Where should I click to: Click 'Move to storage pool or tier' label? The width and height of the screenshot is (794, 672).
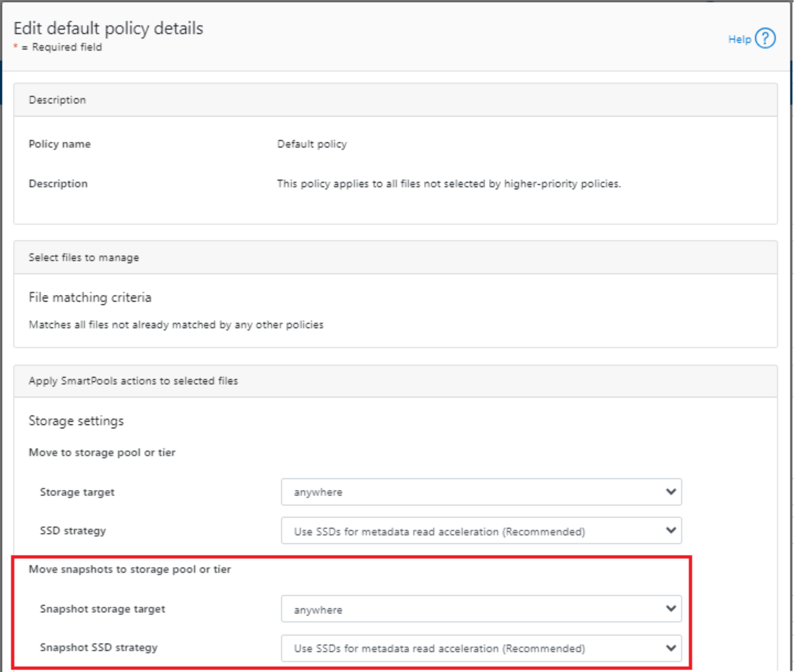[102, 453]
